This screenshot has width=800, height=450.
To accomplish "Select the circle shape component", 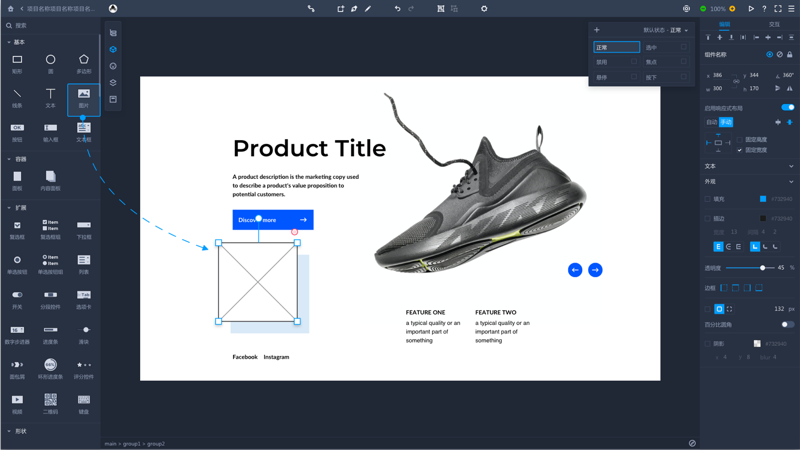I will coord(50,60).
